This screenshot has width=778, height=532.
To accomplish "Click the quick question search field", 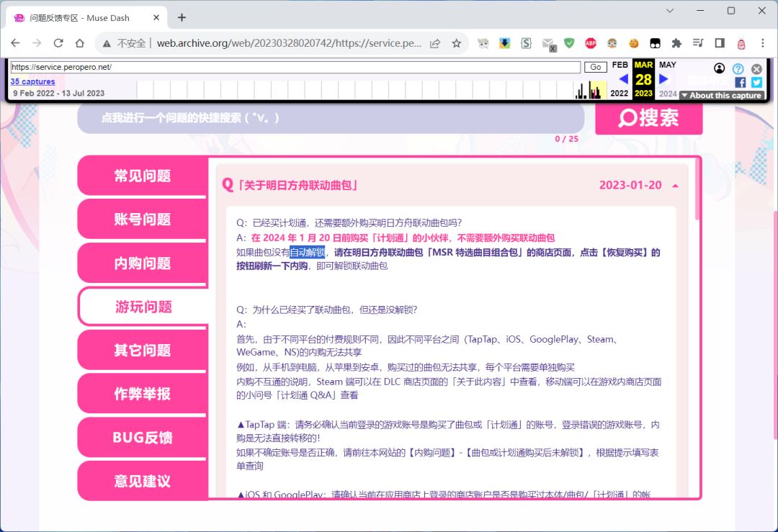I will click(331, 118).
